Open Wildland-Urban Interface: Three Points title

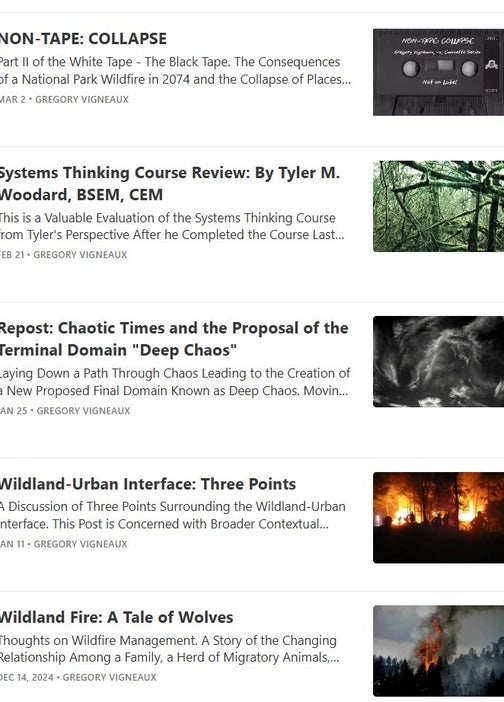coord(148,484)
